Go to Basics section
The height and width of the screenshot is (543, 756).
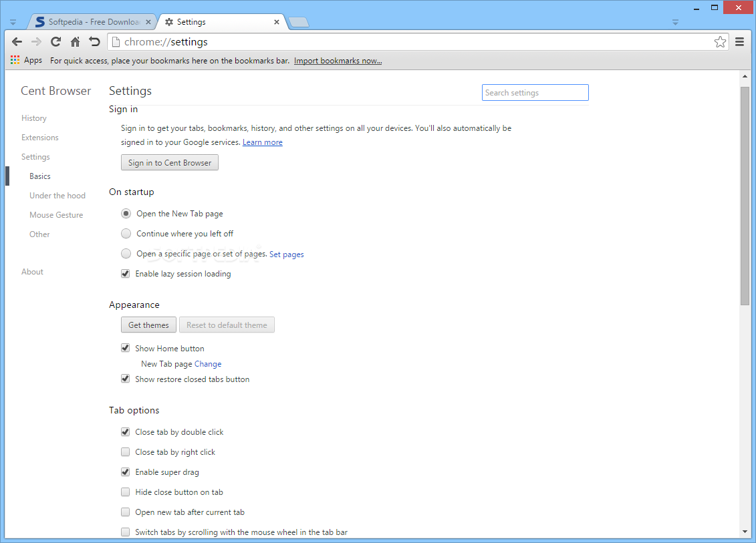(x=40, y=176)
